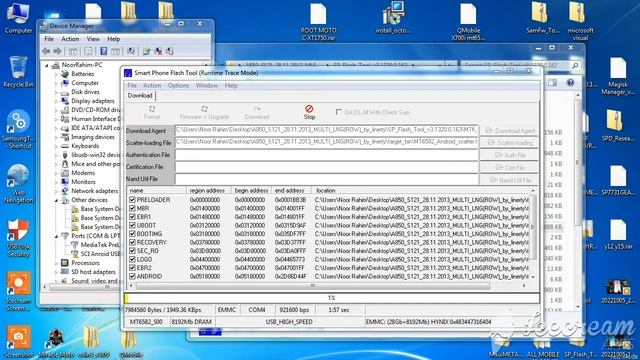Viewport: 640px width, 360px height.
Task: Uncheck the EBR1 partition checkbox
Action: pos(132,217)
